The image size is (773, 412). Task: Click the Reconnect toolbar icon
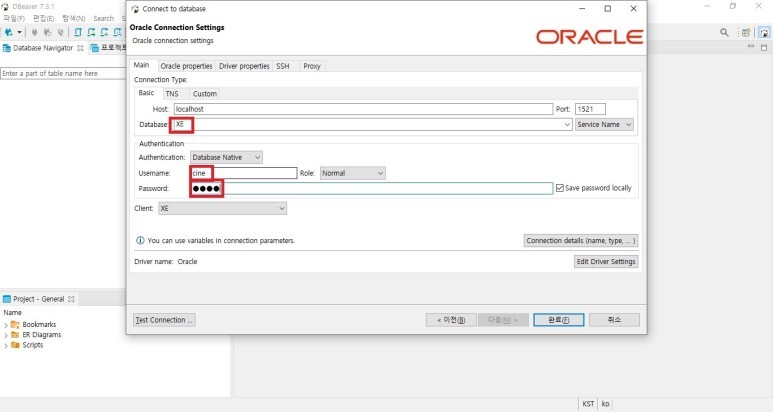pos(47,33)
